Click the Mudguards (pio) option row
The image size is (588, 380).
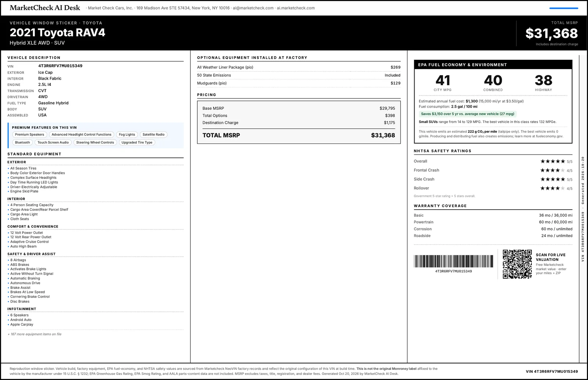(x=299, y=83)
